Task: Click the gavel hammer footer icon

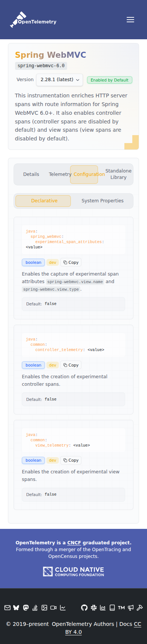Action: click(x=139, y=608)
